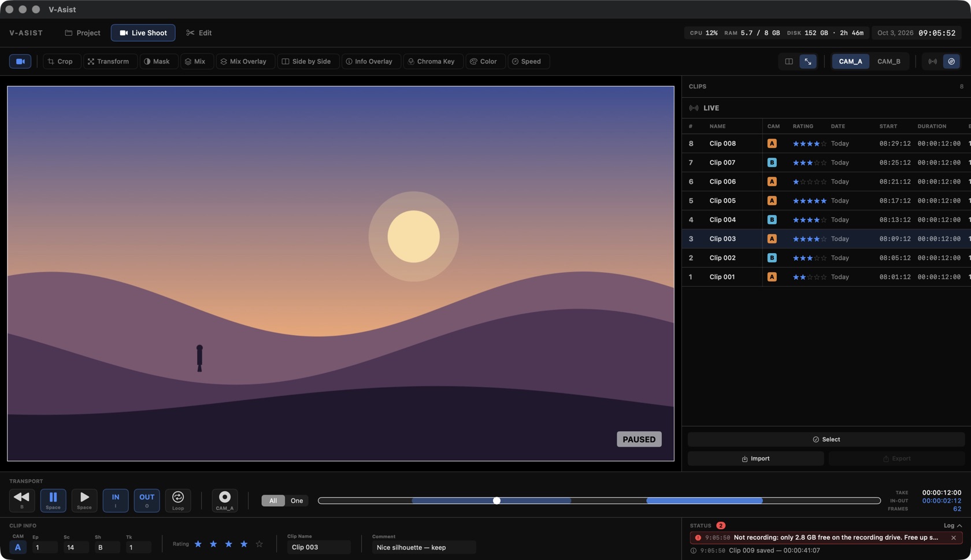Image resolution: width=971 pixels, height=560 pixels.
Task: Select the Chroma Key tool
Action: click(432, 61)
